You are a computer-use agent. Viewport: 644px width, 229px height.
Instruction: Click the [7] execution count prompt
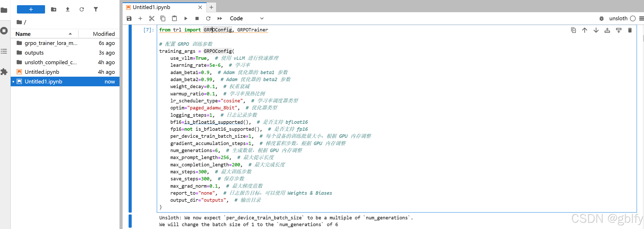[149, 30]
